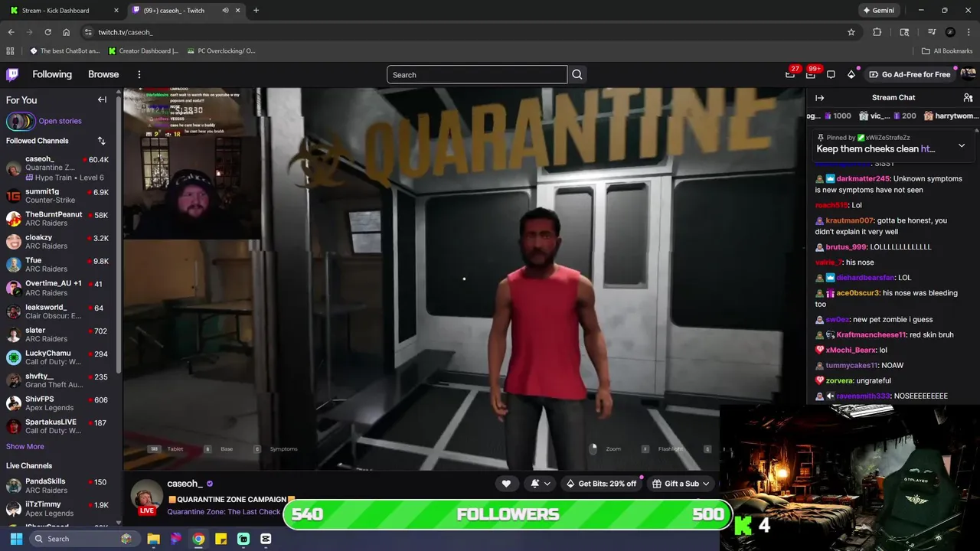Open the Chrome extensions puzzle icon

point(877,32)
